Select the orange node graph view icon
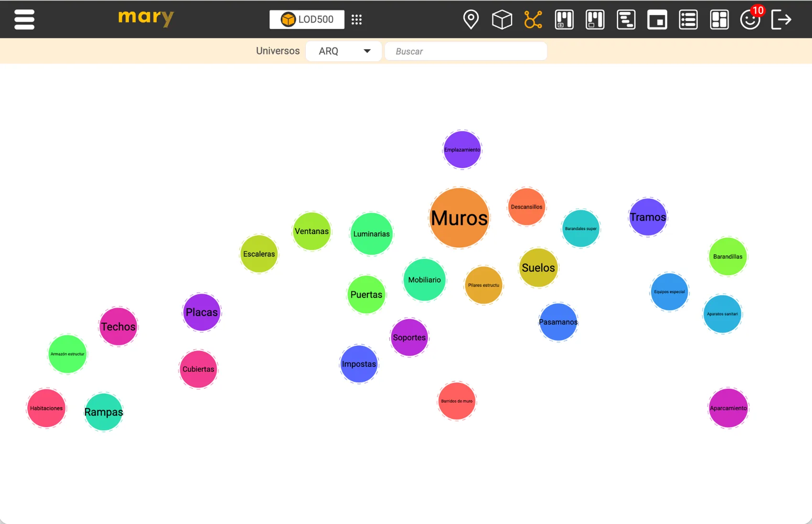 pyautogui.click(x=533, y=20)
